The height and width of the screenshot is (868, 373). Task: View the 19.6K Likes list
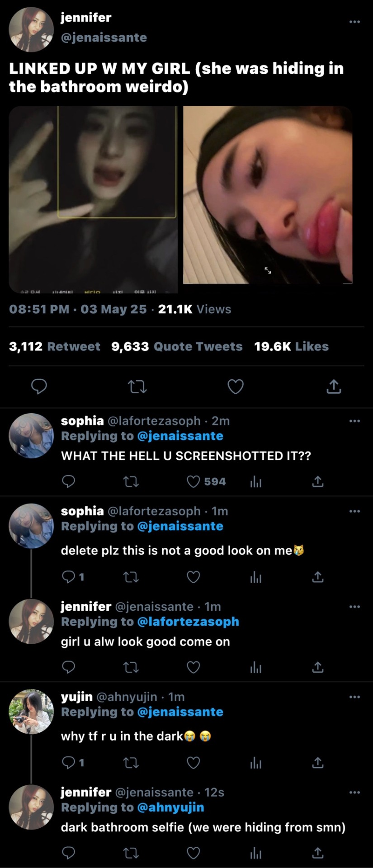pos(291,346)
